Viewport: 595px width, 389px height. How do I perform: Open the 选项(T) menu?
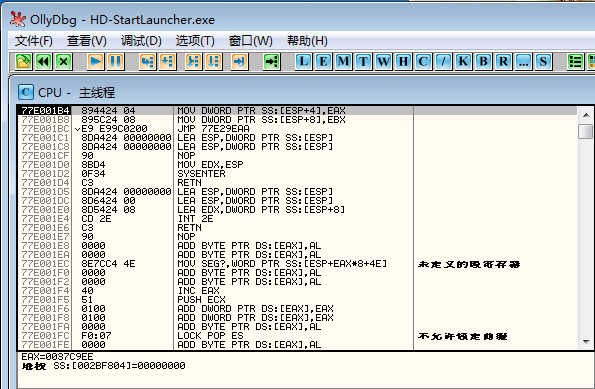(x=195, y=41)
